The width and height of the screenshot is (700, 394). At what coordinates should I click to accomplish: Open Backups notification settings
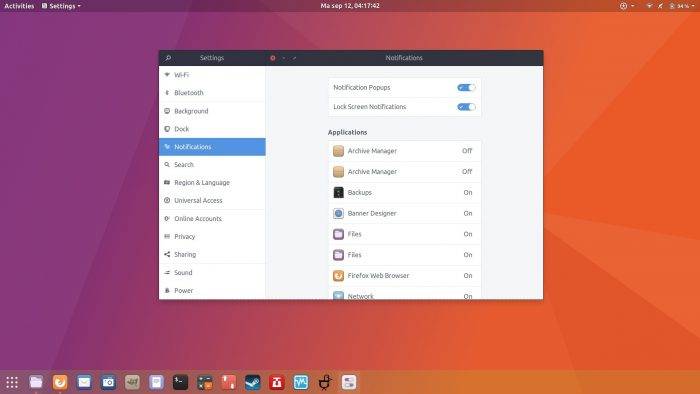[404, 192]
